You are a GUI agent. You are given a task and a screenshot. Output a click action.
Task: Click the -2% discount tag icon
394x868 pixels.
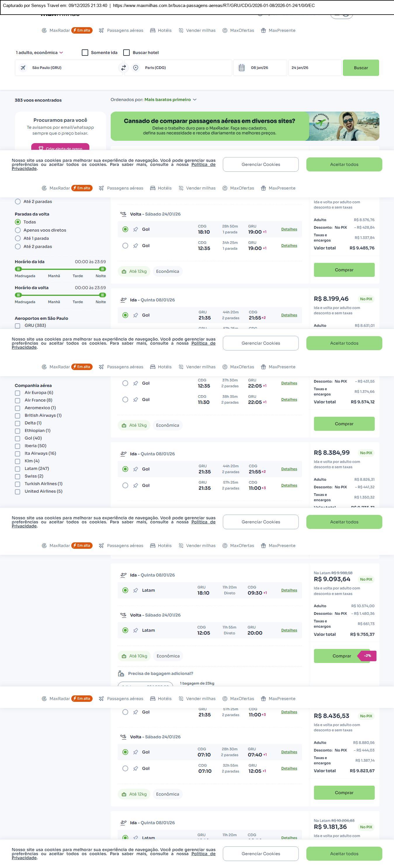367,655
